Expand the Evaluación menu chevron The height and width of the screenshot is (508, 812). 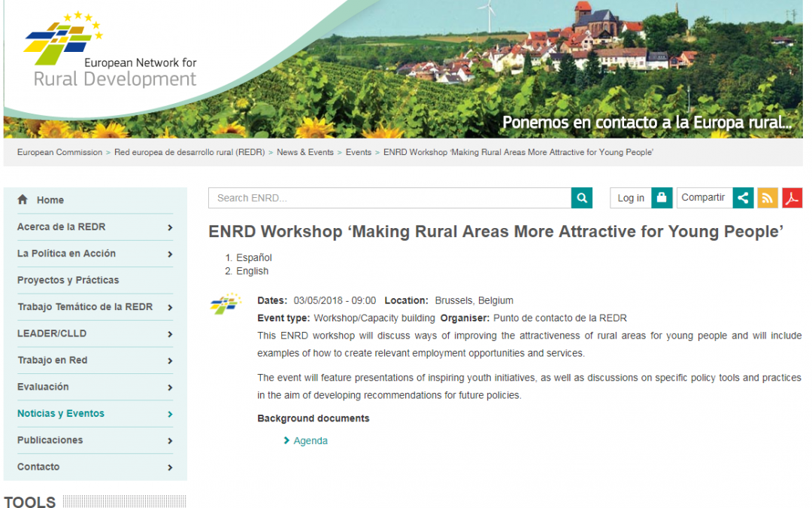point(170,388)
